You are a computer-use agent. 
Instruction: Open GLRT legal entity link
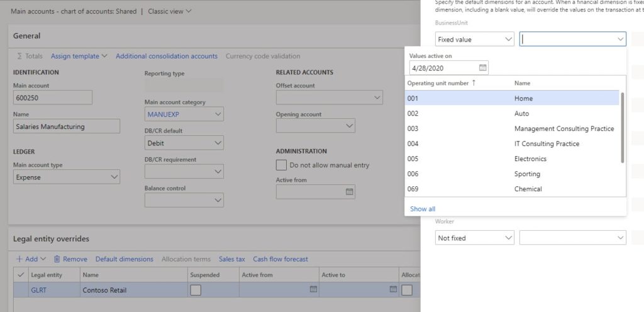[x=38, y=290]
